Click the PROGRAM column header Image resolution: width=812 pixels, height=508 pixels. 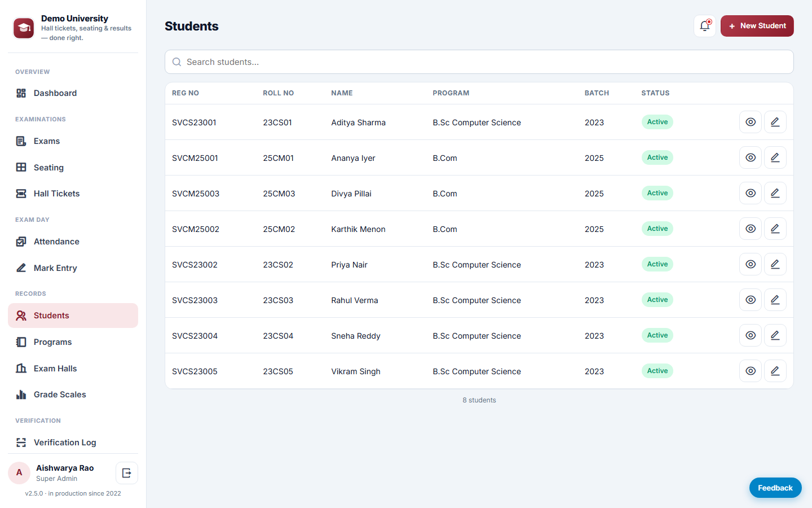point(451,93)
